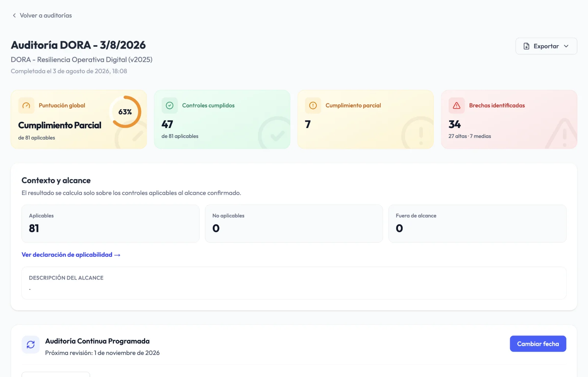588x377 pixels.
Task: Open the Exportar dropdown menu
Action: 546,46
